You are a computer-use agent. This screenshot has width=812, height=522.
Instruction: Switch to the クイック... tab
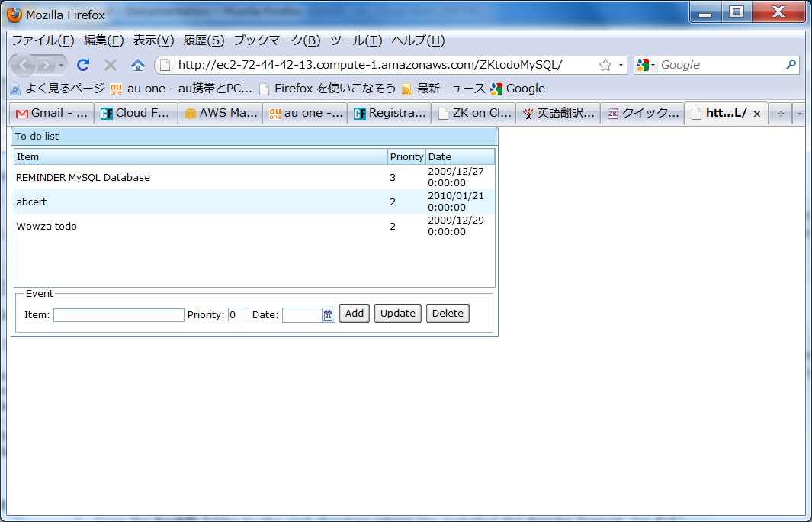click(643, 114)
